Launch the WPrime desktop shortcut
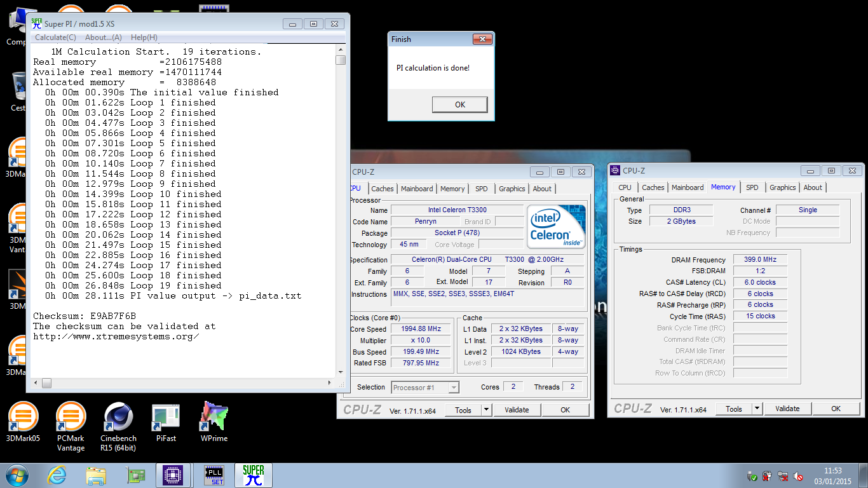The width and height of the screenshot is (868, 488). (x=214, y=423)
